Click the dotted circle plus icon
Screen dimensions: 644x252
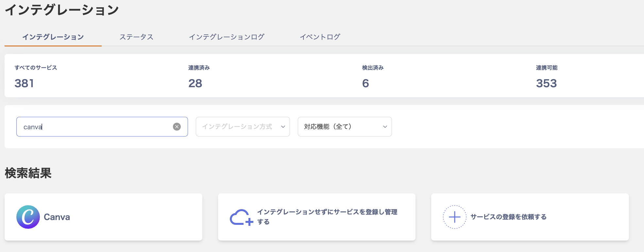pos(454,217)
